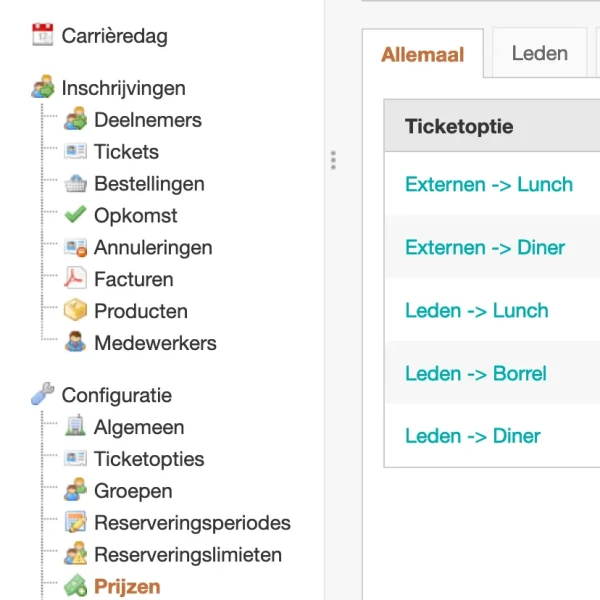
Task: Click the Reserveringsperiodes calendar icon
Action: 75,523
